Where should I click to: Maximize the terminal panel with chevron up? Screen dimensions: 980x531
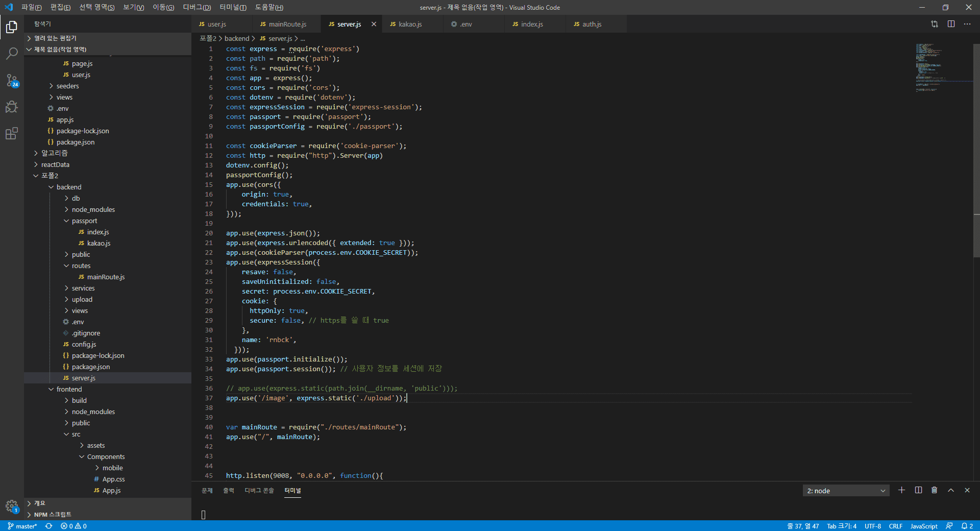[950, 490]
